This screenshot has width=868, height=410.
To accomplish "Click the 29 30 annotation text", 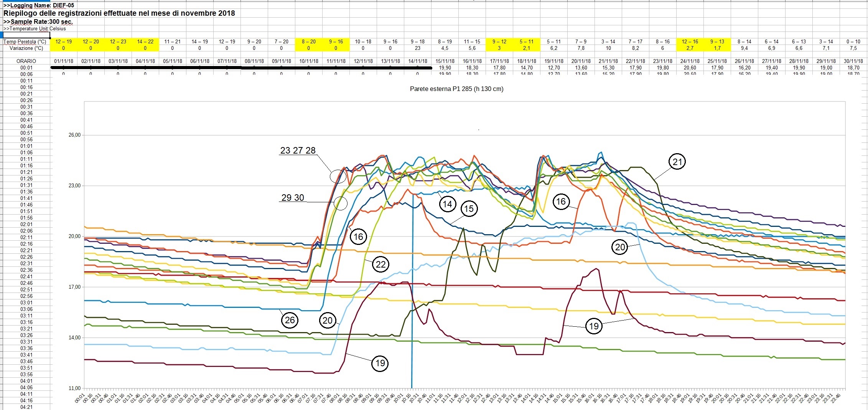I will tap(293, 198).
